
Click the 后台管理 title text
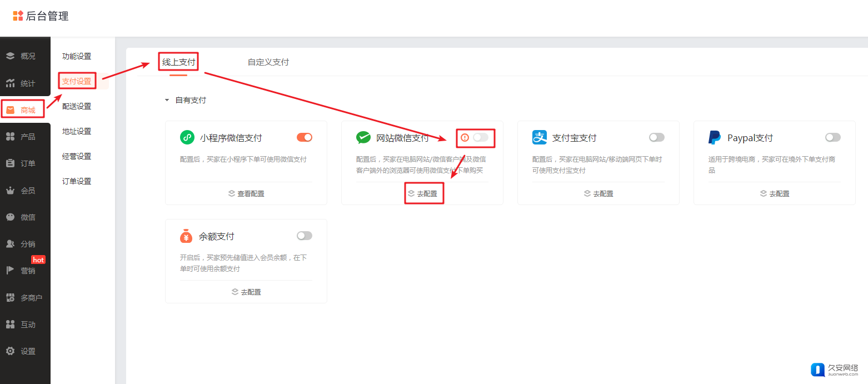click(47, 16)
